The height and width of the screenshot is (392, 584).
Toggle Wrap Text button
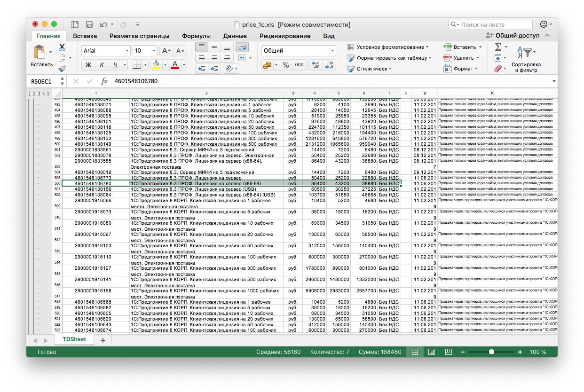tap(242, 47)
